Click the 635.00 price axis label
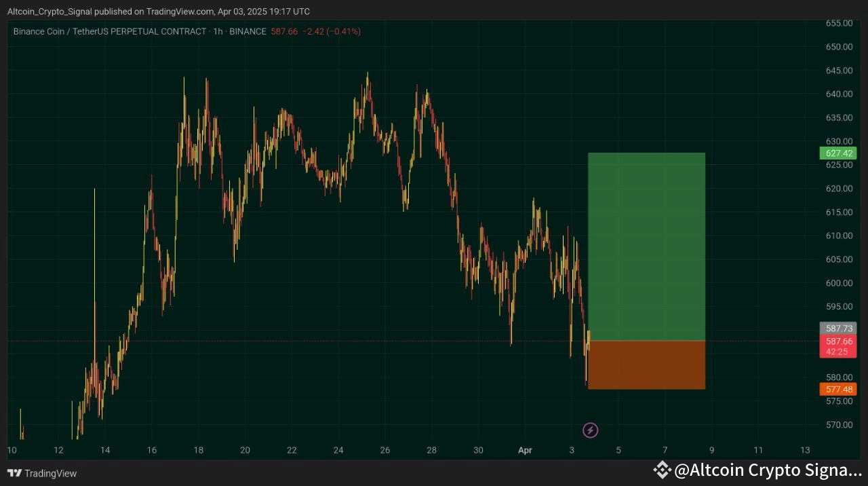 click(839, 117)
